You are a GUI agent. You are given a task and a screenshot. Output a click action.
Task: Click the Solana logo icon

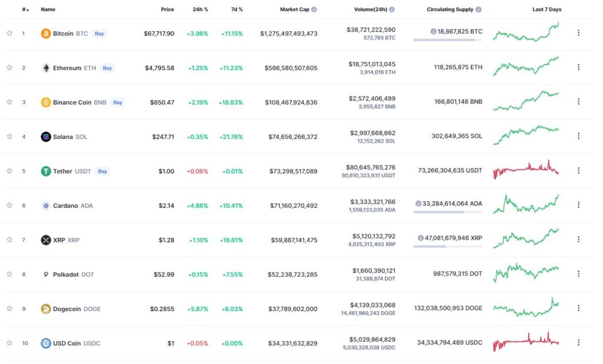tap(46, 137)
